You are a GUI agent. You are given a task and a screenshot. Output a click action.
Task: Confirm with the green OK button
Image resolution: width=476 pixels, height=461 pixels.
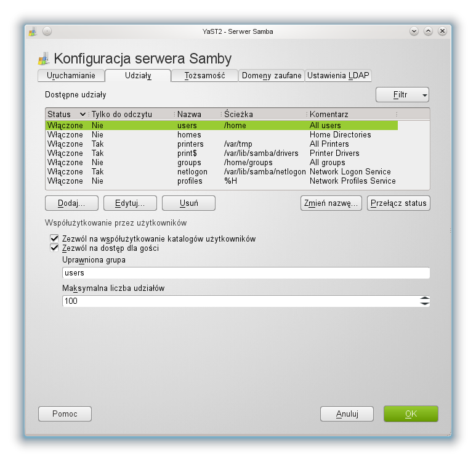(x=410, y=414)
